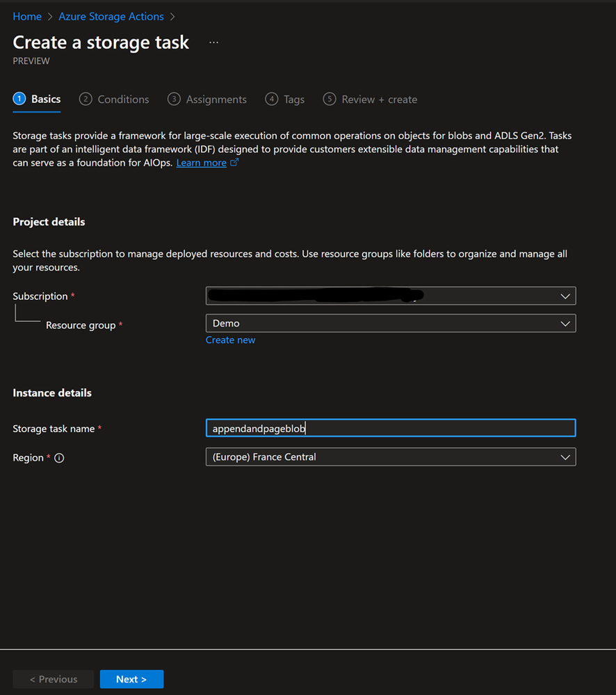
Task: Click the Resource group field label
Action: pyautogui.click(x=81, y=326)
